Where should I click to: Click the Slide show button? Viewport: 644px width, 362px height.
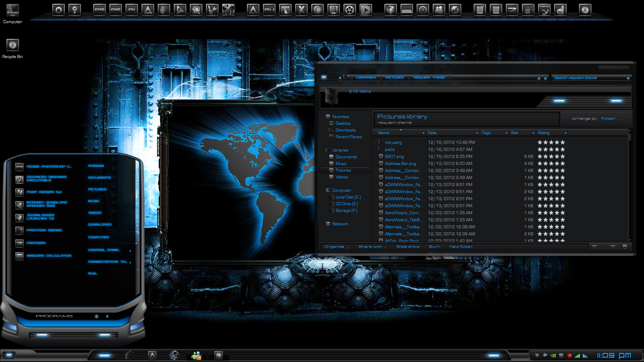pos(408,247)
